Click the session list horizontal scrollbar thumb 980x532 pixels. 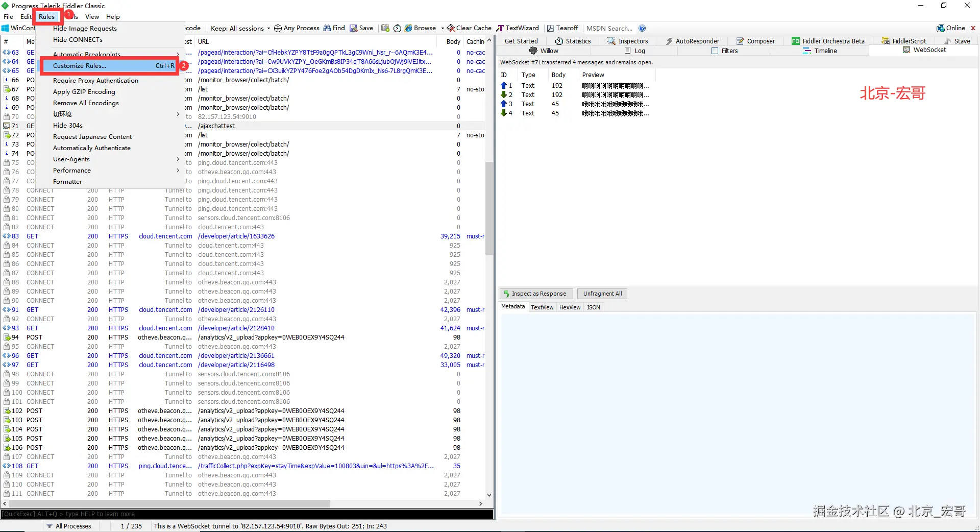[168, 503]
